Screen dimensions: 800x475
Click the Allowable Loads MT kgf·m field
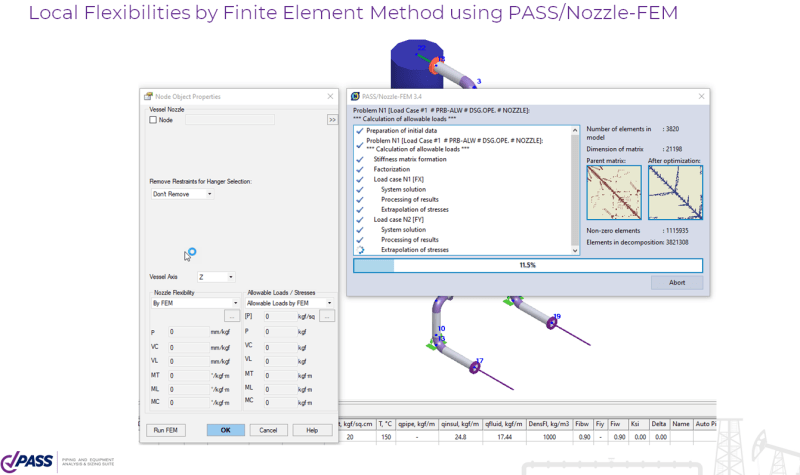click(280, 376)
